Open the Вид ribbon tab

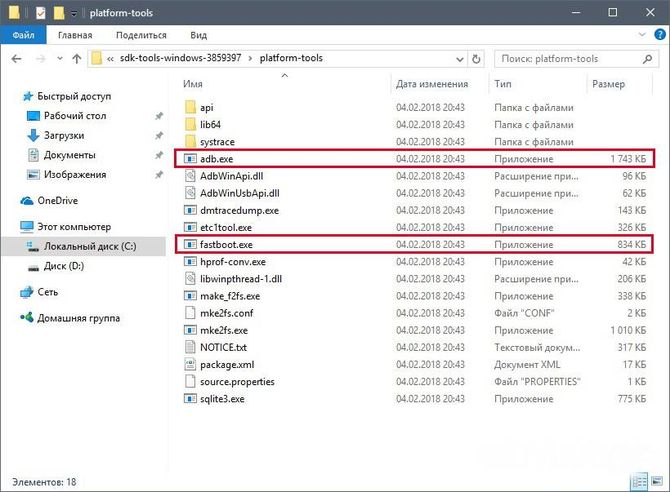pos(199,35)
